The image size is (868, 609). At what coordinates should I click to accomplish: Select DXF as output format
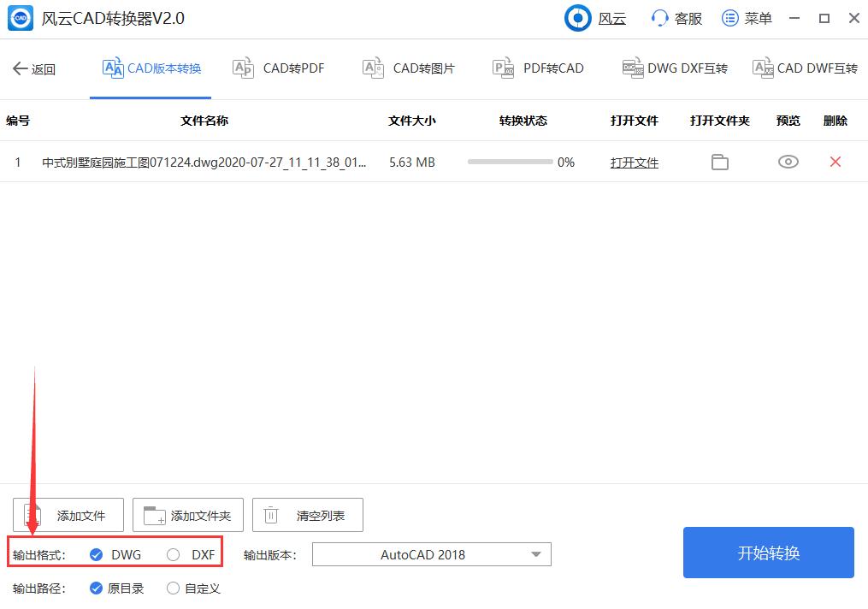(x=187, y=554)
